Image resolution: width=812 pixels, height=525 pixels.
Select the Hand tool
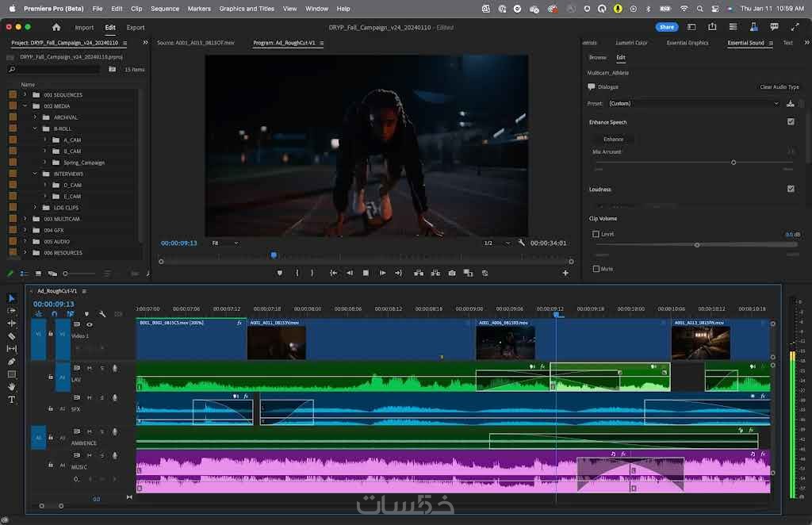[x=11, y=387]
